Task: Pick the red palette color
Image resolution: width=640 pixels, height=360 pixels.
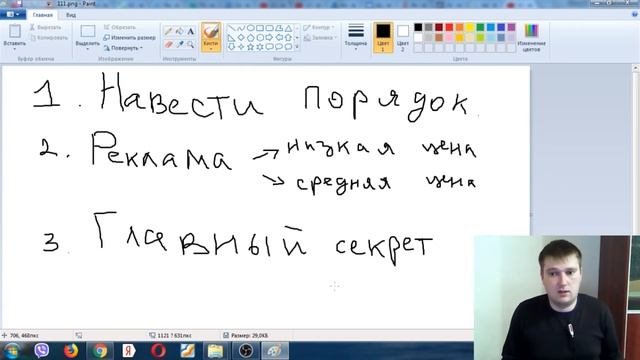Action: click(x=449, y=27)
